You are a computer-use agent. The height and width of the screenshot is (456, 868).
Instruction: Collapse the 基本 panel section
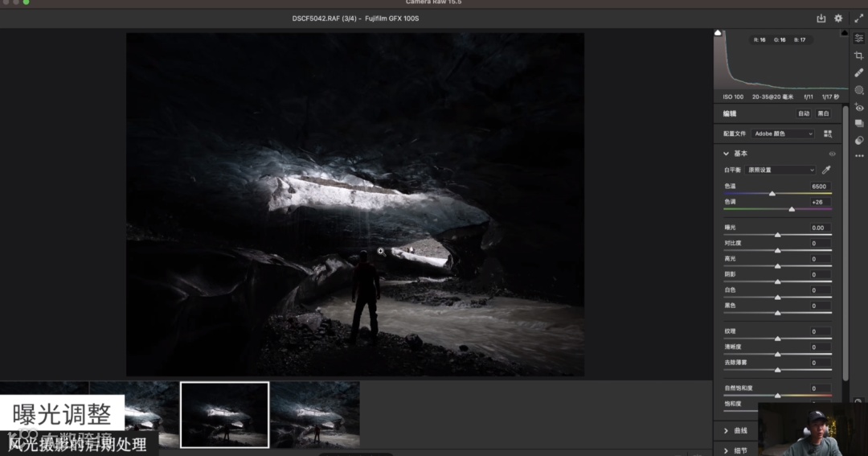pos(727,154)
